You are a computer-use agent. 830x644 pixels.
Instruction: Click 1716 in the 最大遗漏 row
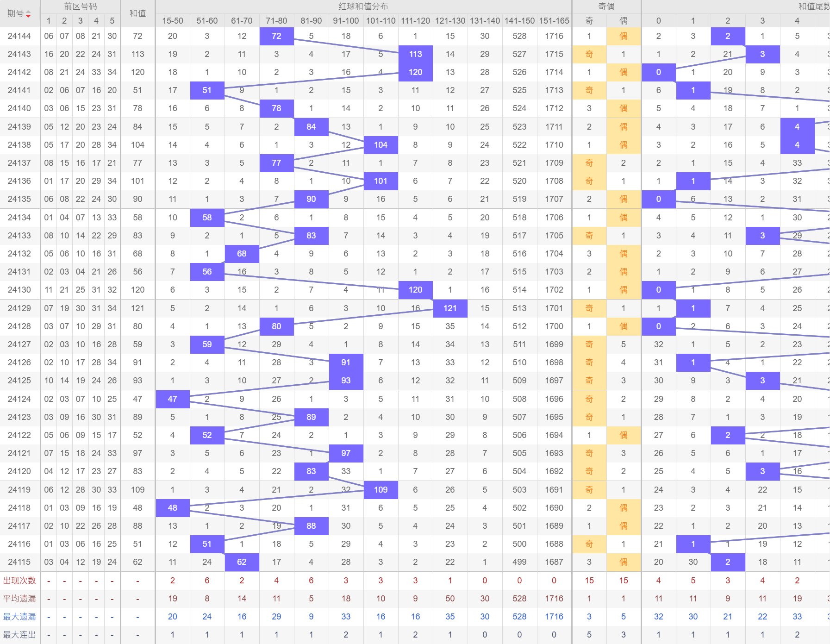point(554,617)
